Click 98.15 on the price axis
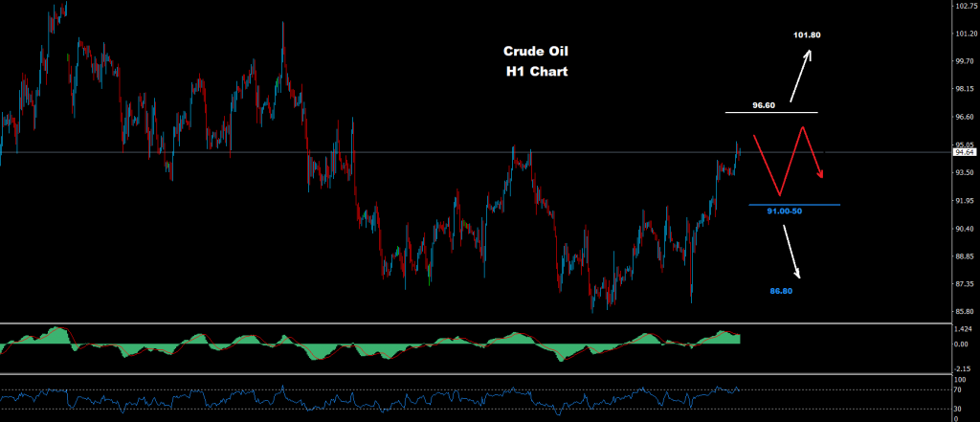The image size is (980, 422). pyautogui.click(x=965, y=89)
